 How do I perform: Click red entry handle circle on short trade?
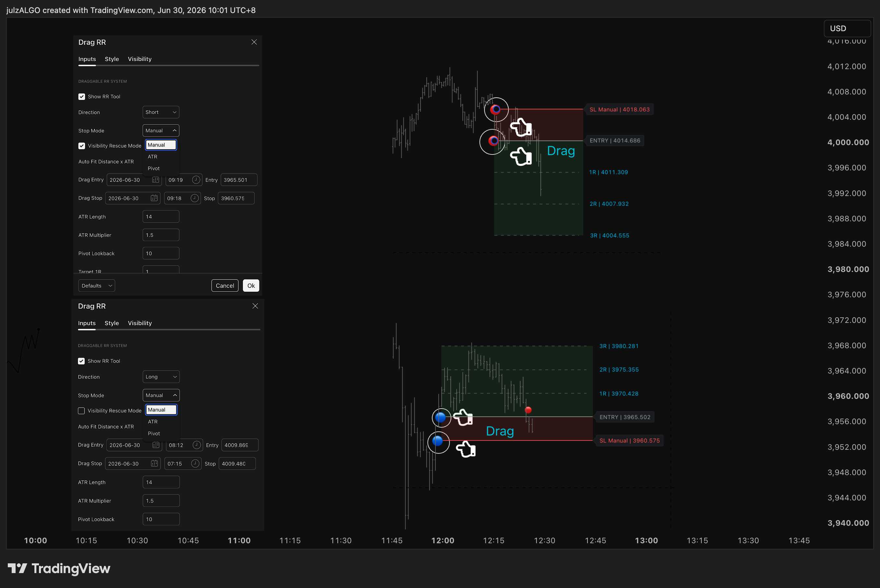click(493, 141)
